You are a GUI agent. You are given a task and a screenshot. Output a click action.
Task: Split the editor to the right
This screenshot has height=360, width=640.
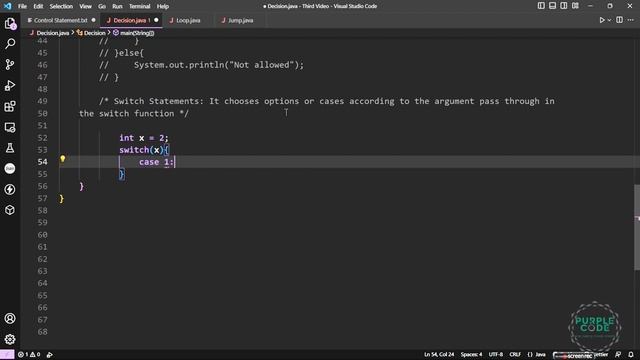620,20
